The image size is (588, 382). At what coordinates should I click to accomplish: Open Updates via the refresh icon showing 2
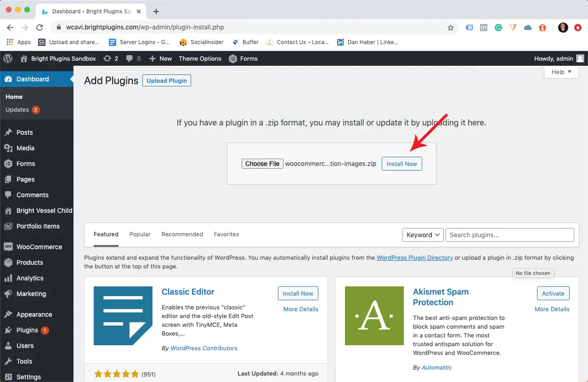click(110, 58)
